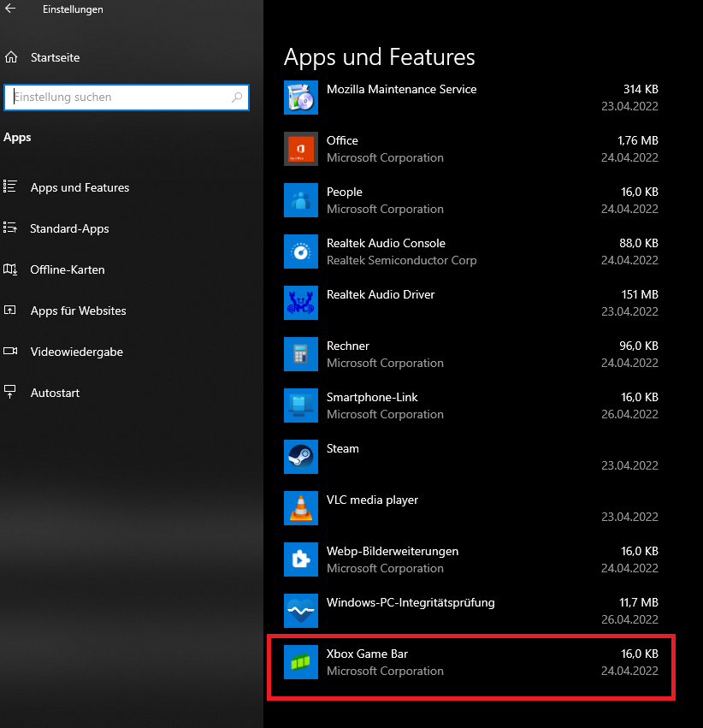Open the Autostart section
This screenshot has width=703, height=728.
coord(56,393)
